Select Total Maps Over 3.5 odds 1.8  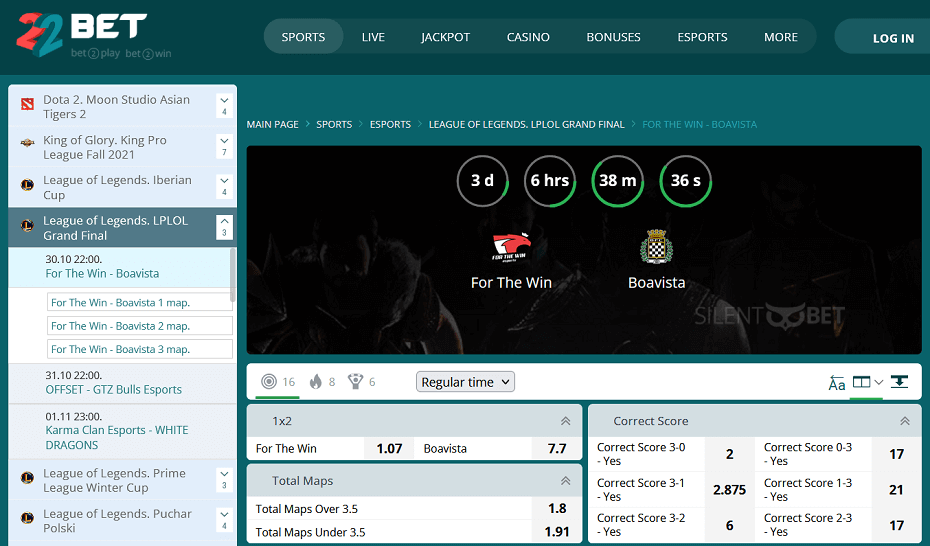556,509
